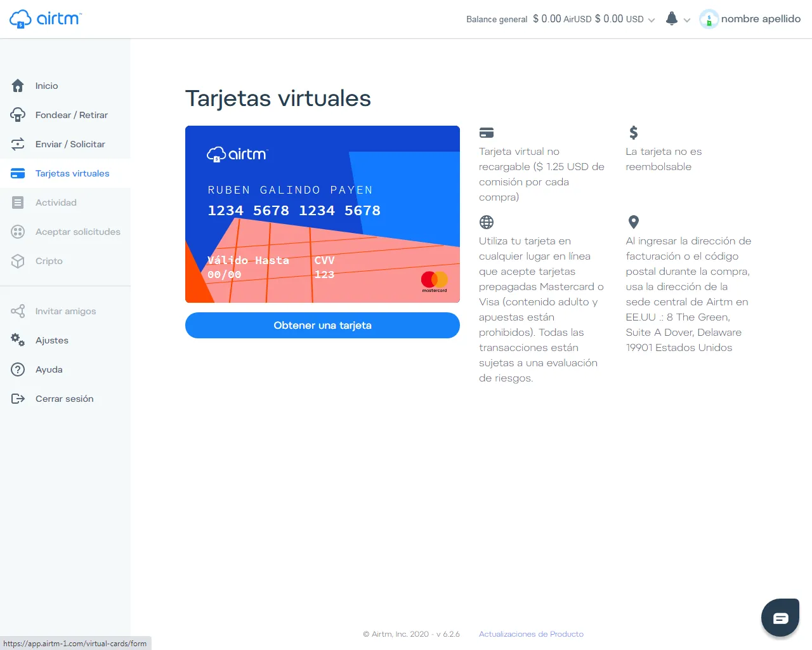Click cardholder name RUBEN GALINDO PAYEN

coord(291,190)
